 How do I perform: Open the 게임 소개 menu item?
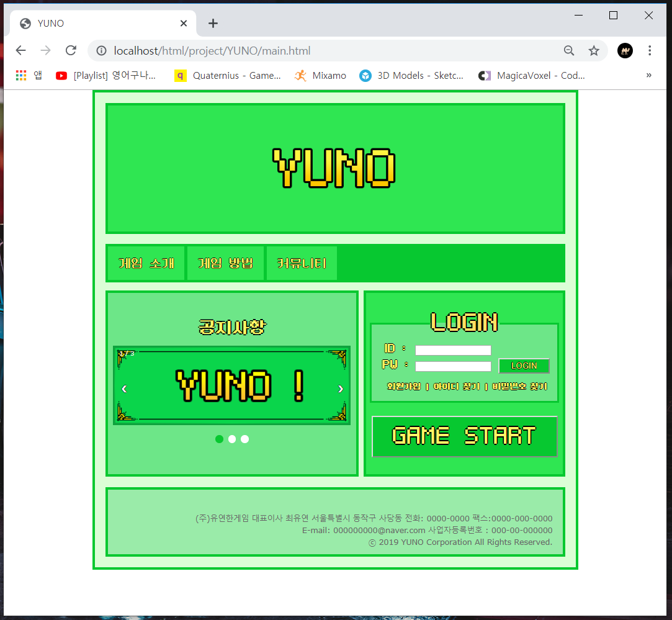tap(146, 263)
